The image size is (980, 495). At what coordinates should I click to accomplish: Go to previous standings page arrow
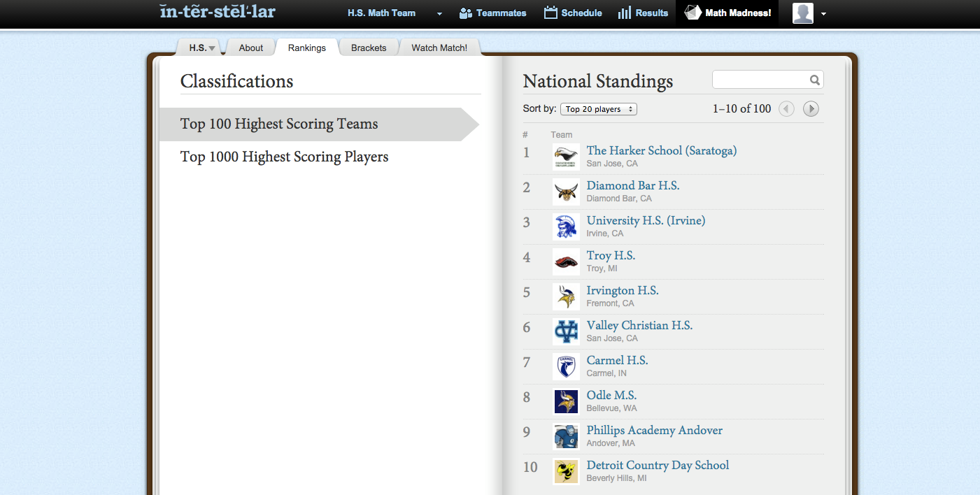click(787, 109)
